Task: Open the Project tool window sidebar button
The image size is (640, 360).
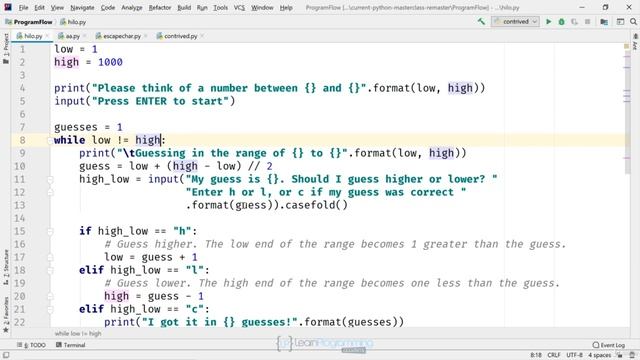Action: pos(6,49)
